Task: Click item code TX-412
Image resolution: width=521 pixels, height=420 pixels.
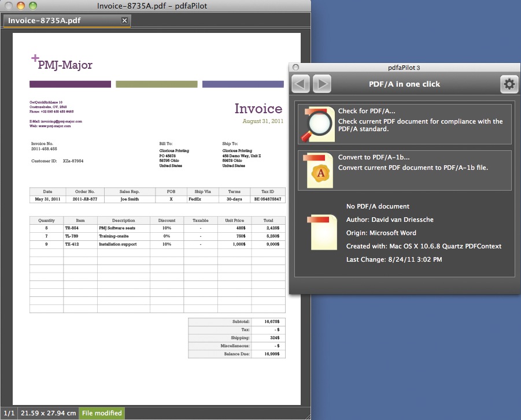Action: click(72, 244)
